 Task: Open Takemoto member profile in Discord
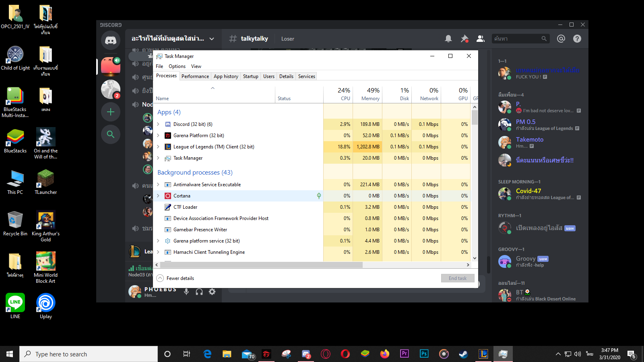539,142
